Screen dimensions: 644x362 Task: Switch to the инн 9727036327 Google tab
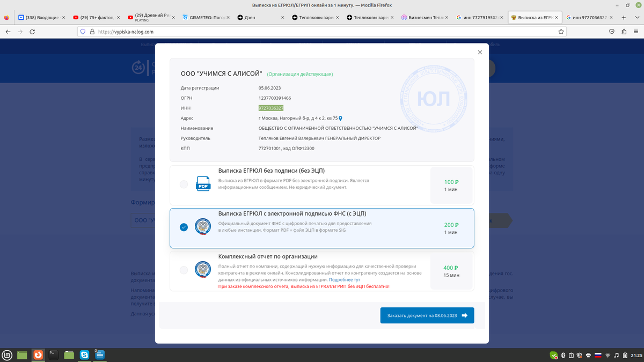[589, 17]
